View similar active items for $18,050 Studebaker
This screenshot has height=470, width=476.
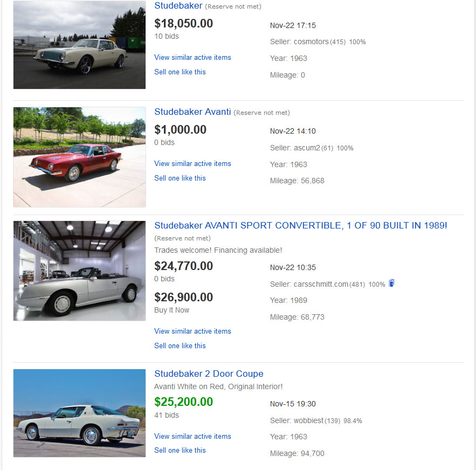coord(192,58)
